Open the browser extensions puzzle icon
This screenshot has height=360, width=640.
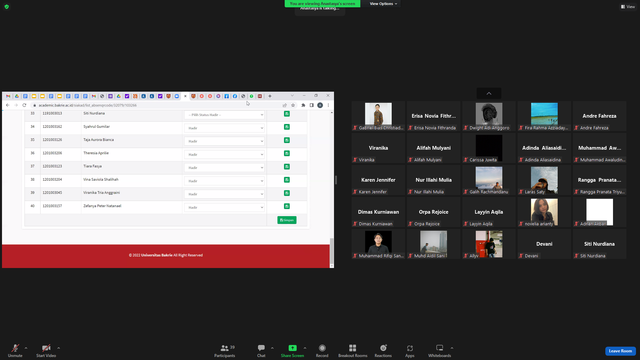pos(303,105)
